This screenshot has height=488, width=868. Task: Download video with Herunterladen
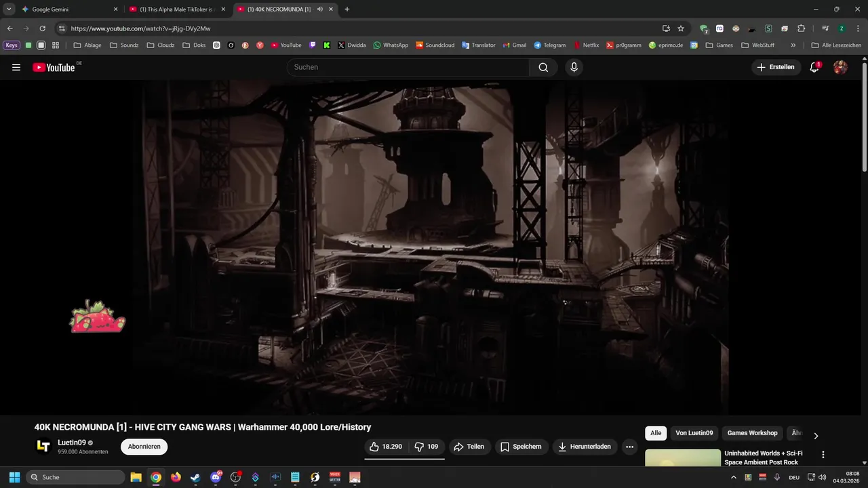point(584,447)
